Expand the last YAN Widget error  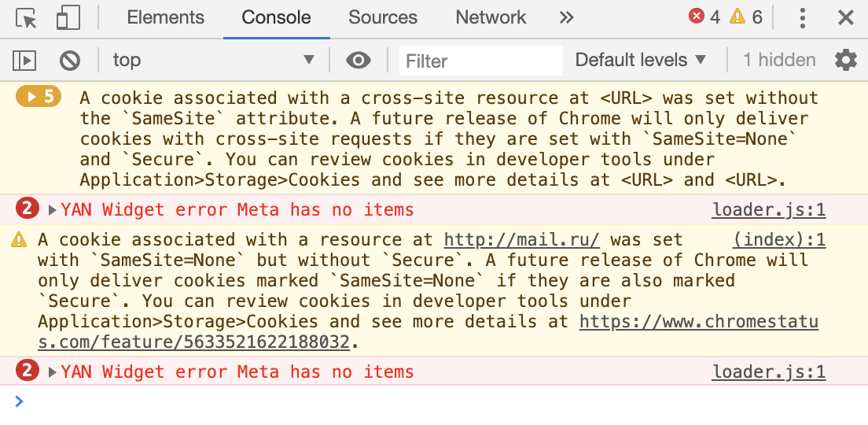coord(53,371)
